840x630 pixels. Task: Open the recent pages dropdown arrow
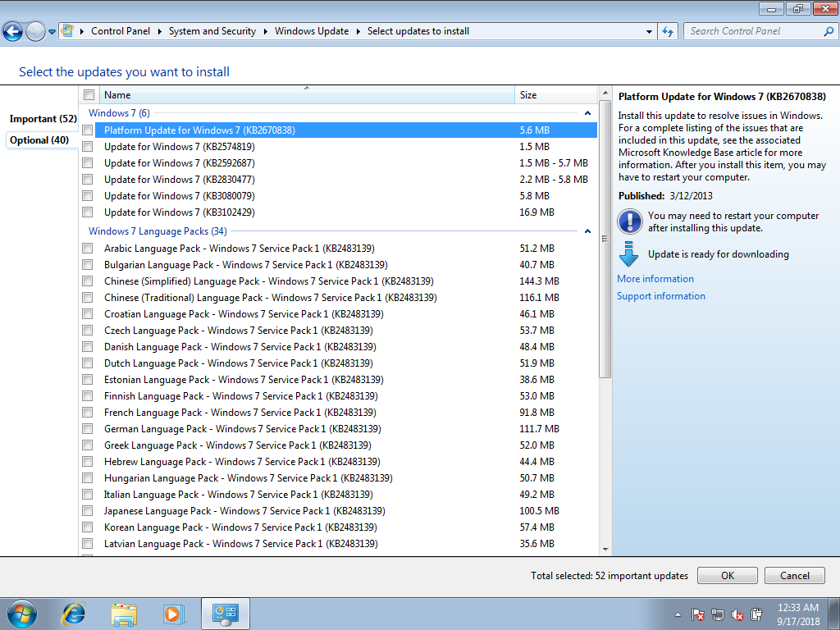click(52, 32)
